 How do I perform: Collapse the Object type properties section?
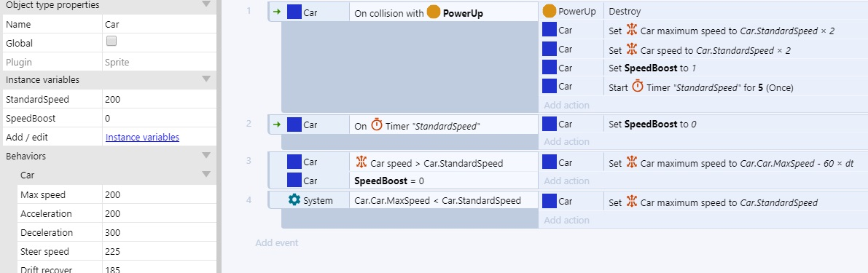tap(206, 4)
